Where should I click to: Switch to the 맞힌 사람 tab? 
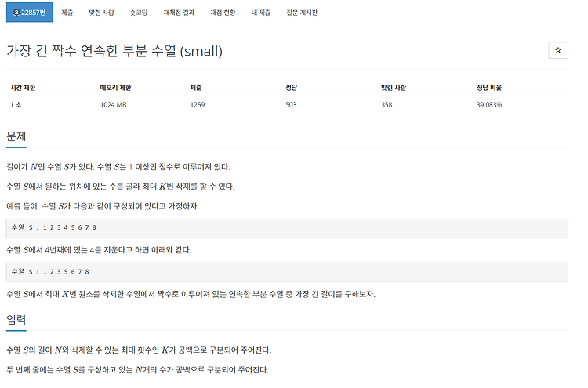101,13
